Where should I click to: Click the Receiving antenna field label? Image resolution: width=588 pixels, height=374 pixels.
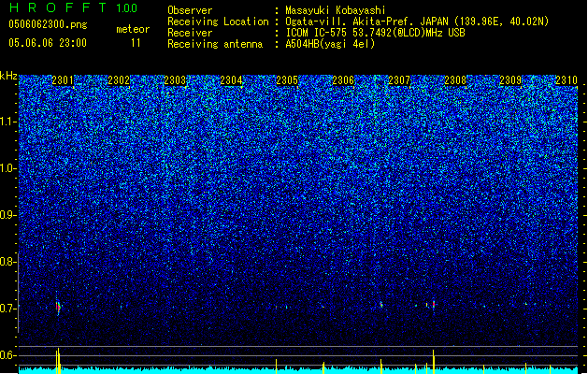pos(215,44)
